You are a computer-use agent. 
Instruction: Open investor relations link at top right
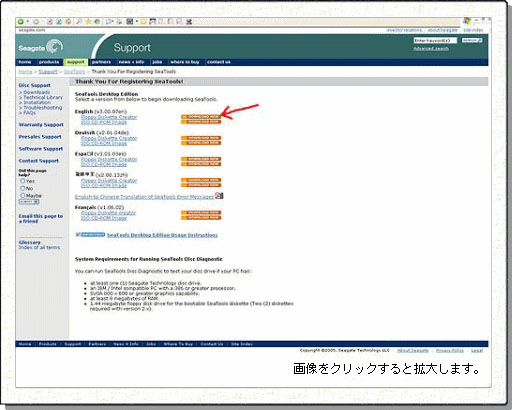[404, 30]
